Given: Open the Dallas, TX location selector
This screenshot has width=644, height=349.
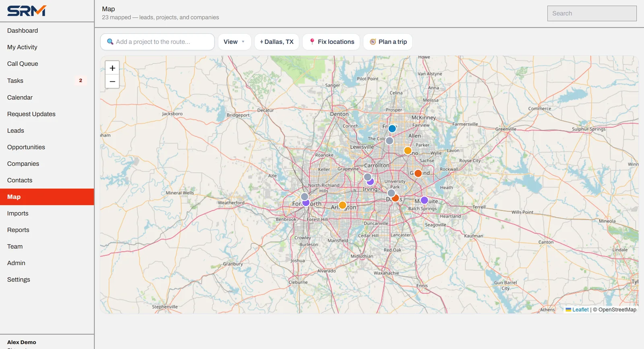Looking at the screenshot, I should click(x=277, y=42).
